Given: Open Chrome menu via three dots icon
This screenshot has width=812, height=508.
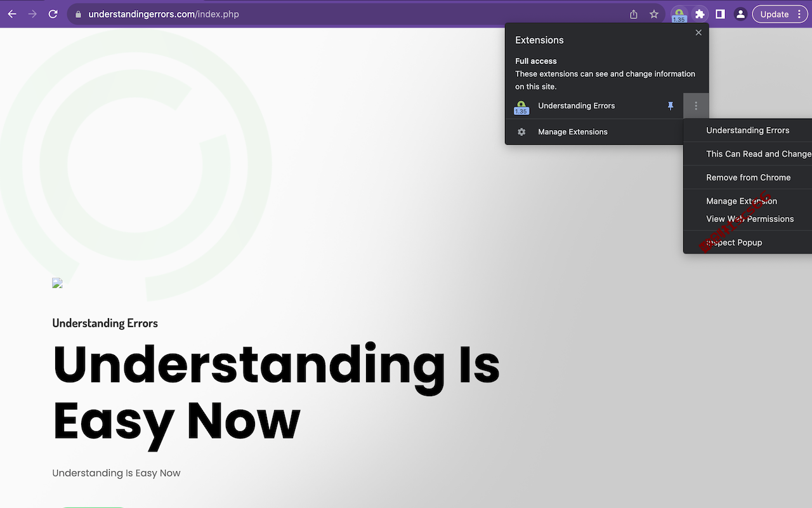Looking at the screenshot, I should click(x=799, y=14).
